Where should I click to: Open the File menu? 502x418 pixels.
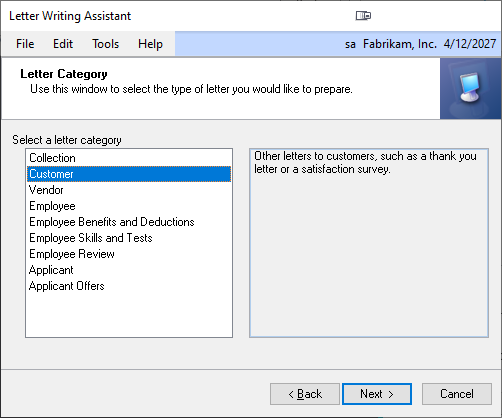[x=25, y=44]
